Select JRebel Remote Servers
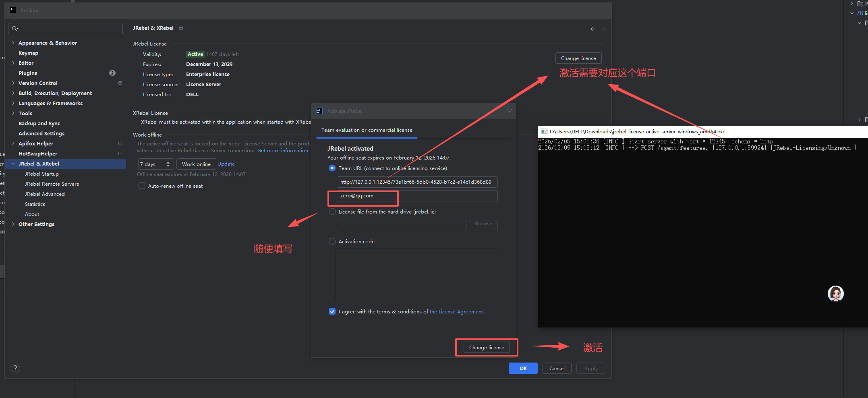This screenshot has width=868, height=398. [x=52, y=184]
